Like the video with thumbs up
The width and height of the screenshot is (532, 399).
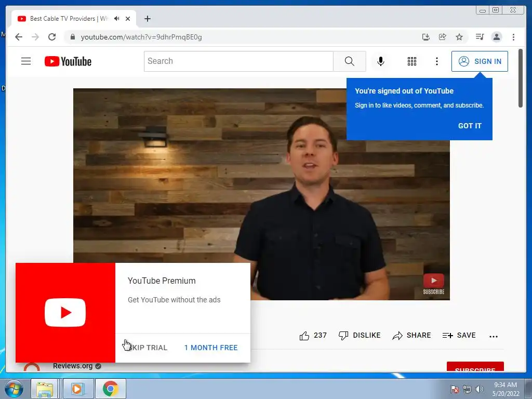tap(313, 336)
